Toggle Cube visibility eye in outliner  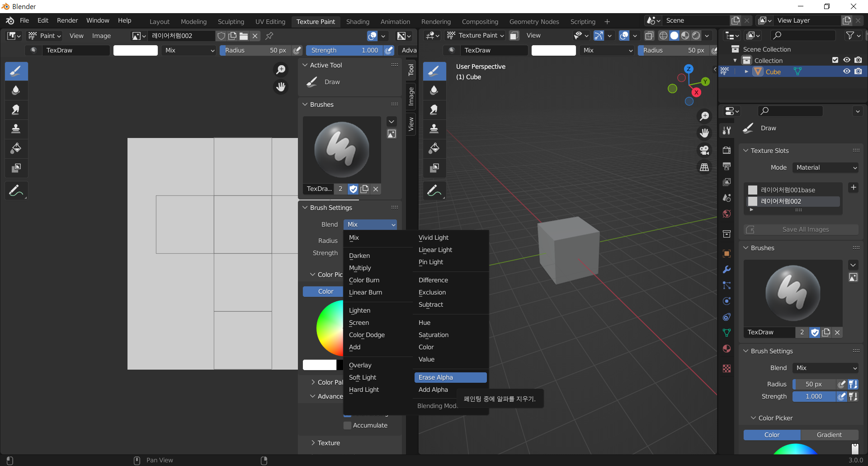click(x=847, y=71)
